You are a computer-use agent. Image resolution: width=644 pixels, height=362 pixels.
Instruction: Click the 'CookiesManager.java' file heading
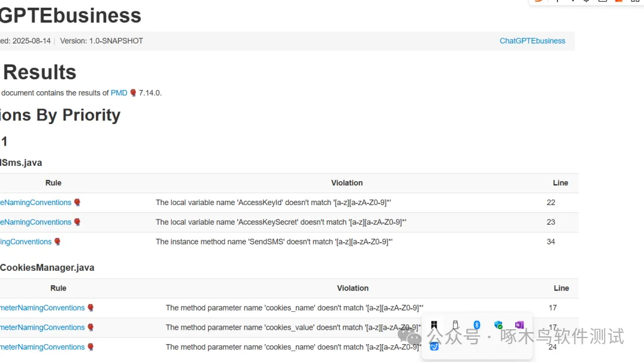pyautogui.click(x=47, y=268)
